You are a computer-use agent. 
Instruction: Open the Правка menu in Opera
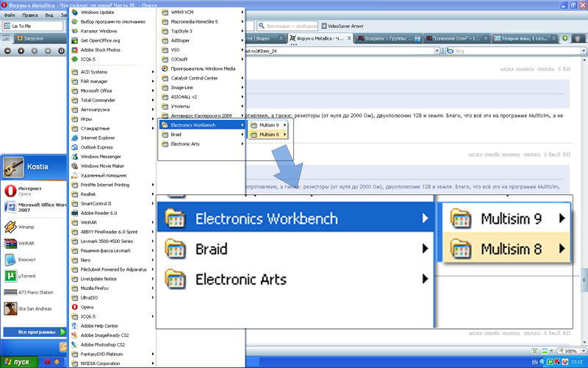click(x=30, y=15)
